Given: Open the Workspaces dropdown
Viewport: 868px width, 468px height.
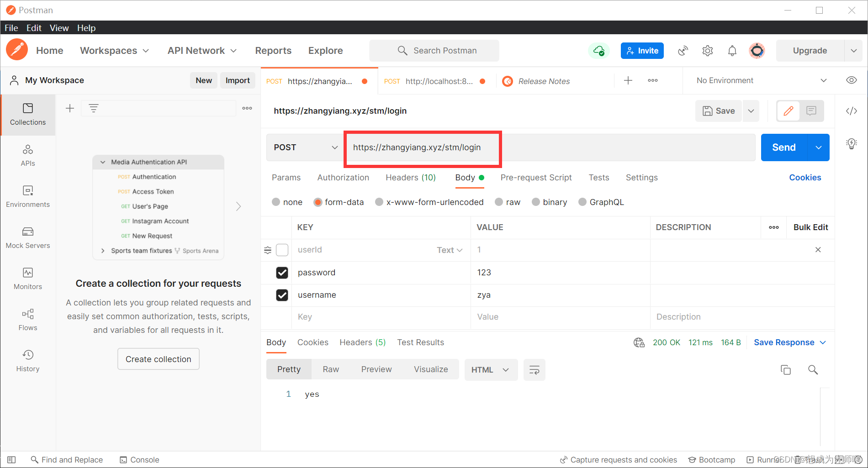Looking at the screenshot, I should pos(115,51).
